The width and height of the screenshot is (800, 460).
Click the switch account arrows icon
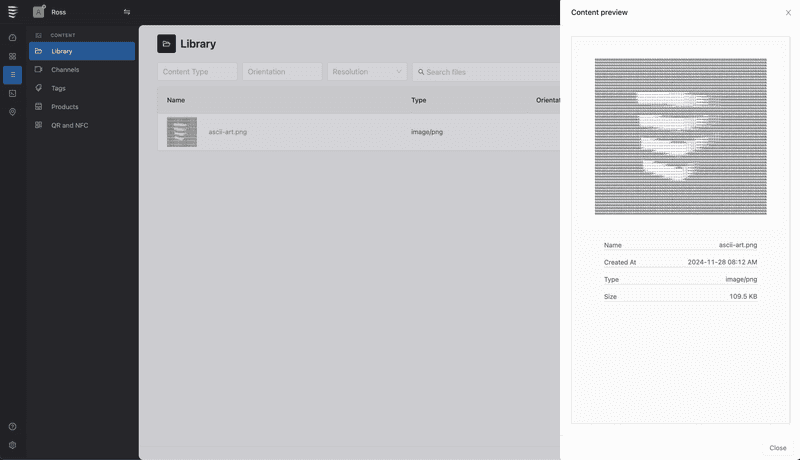(127, 12)
